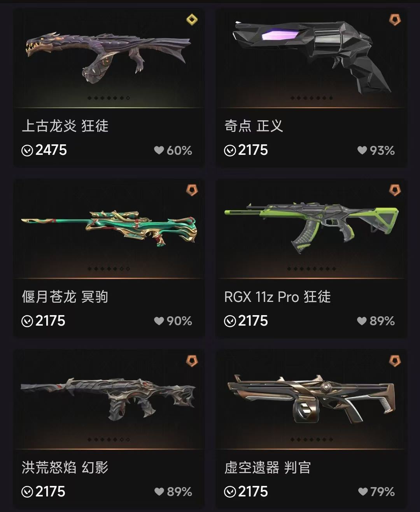Click the RGX 11z Pro 狂徒 title
The image size is (420, 512).
point(278,297)
